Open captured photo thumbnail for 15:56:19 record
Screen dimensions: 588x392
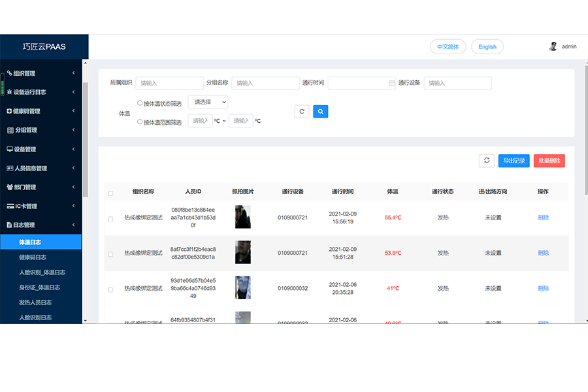(x=242, y=217)
